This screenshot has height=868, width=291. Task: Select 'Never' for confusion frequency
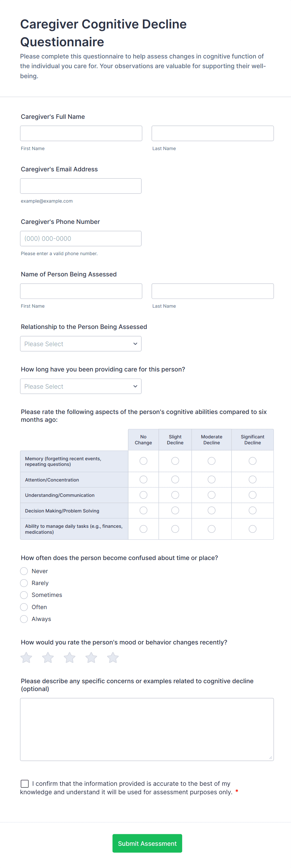pos(24,571)
